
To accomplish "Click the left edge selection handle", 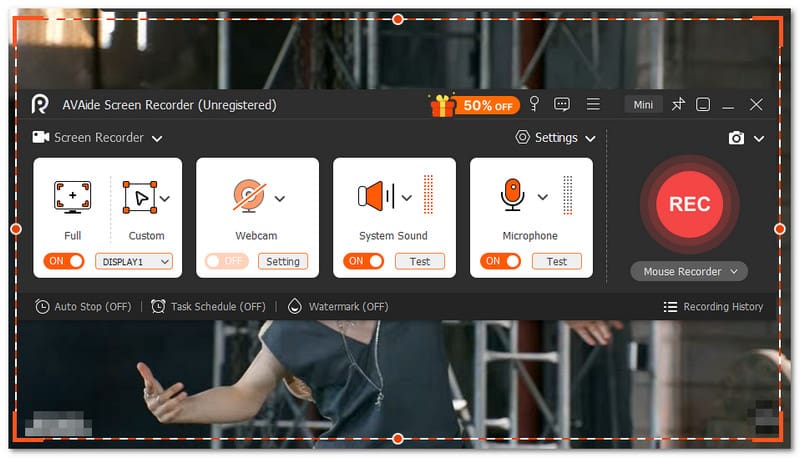I will click(16, 229).
